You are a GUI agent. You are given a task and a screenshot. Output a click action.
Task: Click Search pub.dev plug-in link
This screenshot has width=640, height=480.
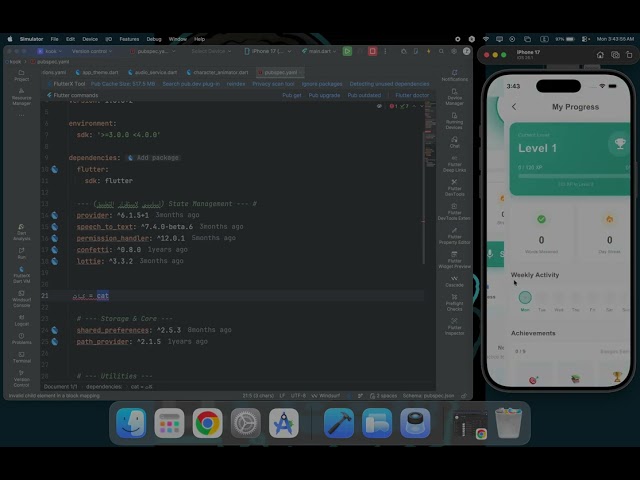click(x=191, y=84)
